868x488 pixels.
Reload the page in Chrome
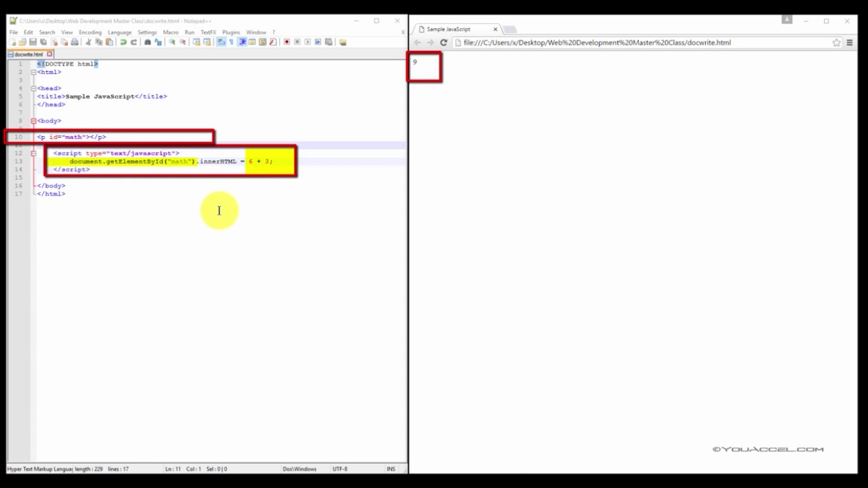[443, 43]
